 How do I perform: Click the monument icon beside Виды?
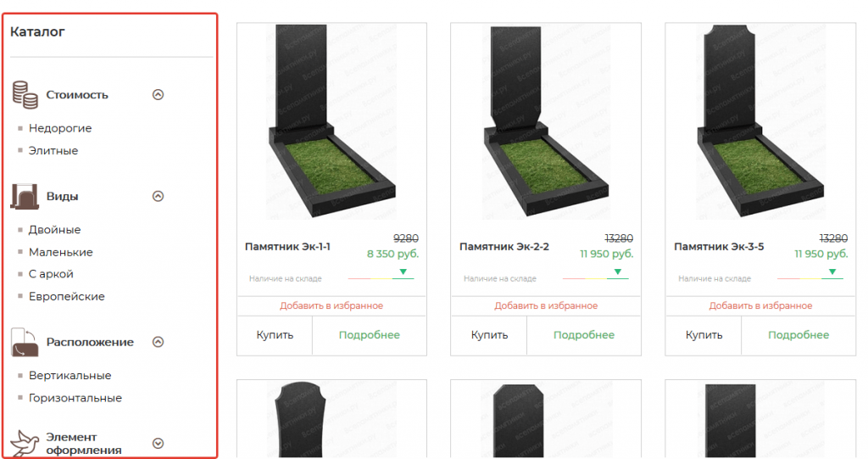pyautogui.click(x=25, y=196)
